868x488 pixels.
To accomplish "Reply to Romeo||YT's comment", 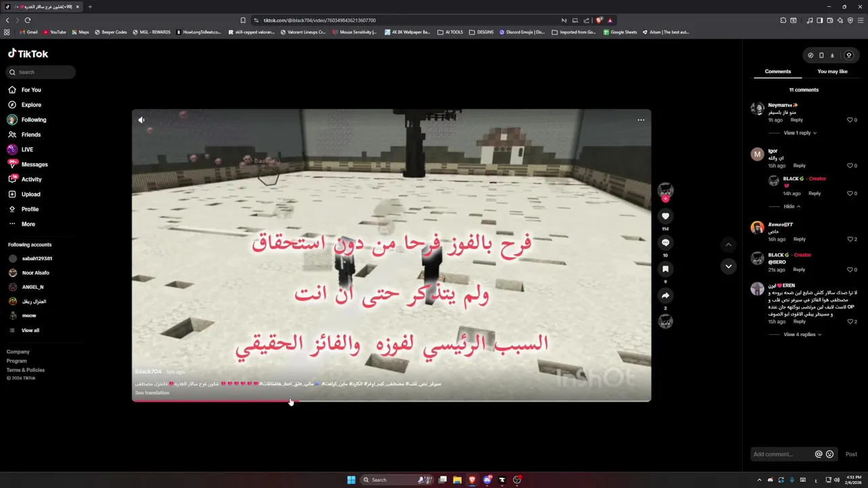I will click(800, 239).
